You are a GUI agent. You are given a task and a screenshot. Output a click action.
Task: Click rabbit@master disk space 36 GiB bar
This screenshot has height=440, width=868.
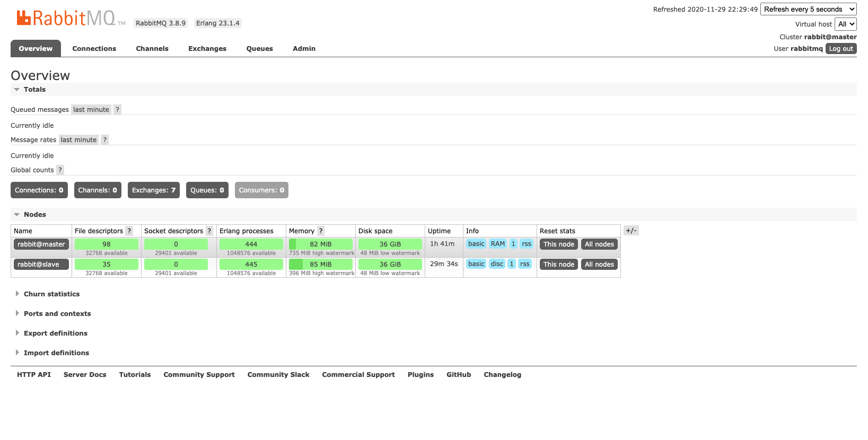390,244
